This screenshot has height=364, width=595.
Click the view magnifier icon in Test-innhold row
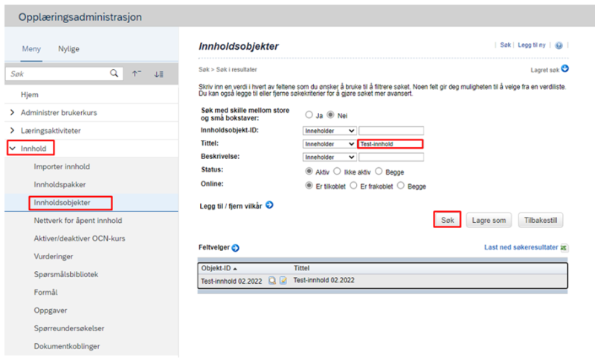click(x=272, y=281)
